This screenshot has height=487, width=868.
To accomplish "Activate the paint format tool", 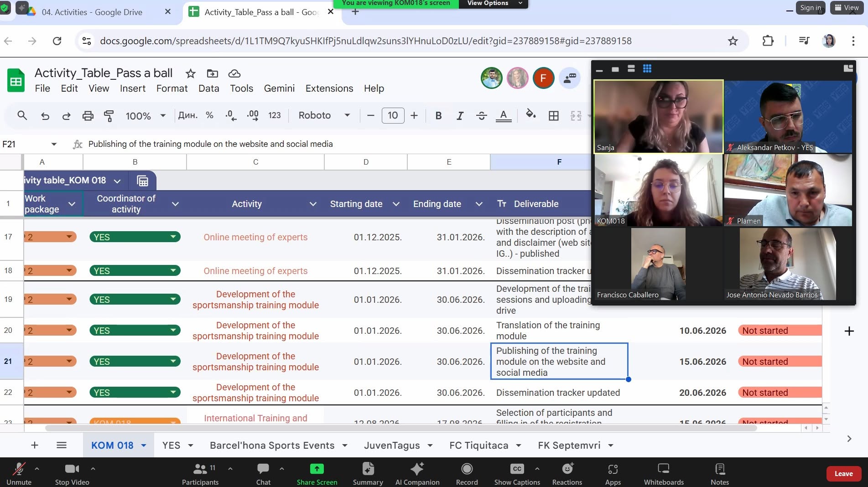I will [109, 116].
